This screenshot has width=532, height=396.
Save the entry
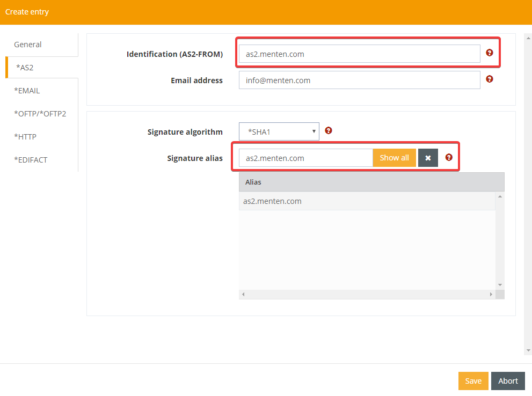click(x=473, y=381)
